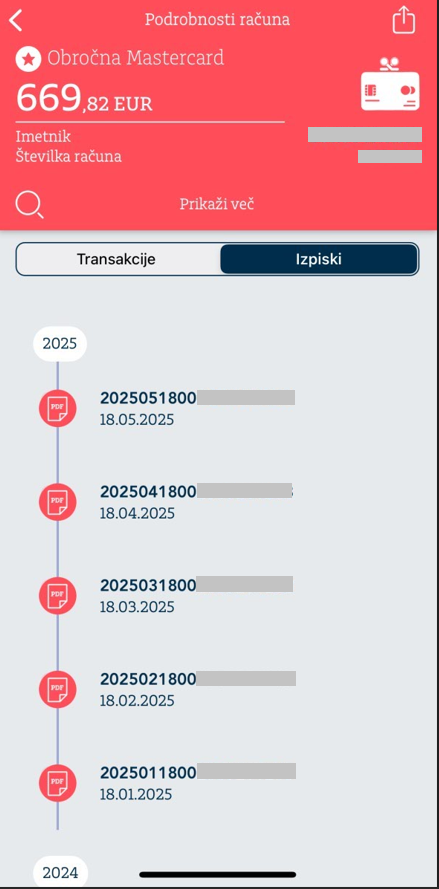Select the 2025 year marker
Image resolution: width=439 pixels, height=889 pixels.
[60, 344]
